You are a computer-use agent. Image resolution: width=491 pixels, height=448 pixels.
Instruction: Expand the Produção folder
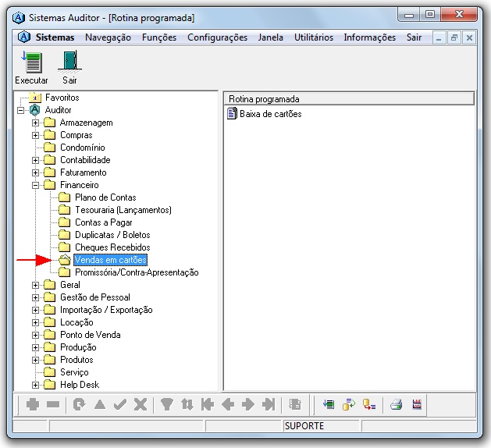coord(35,347)
